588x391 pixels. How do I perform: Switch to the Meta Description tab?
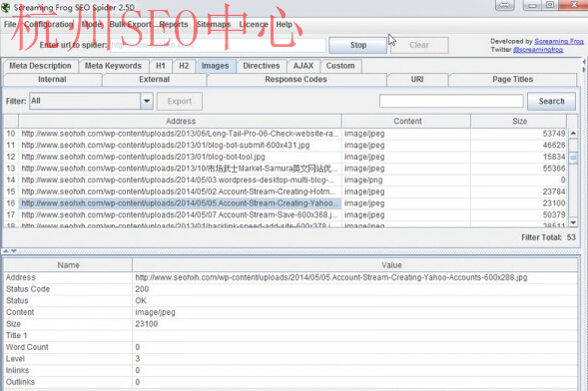40,66
